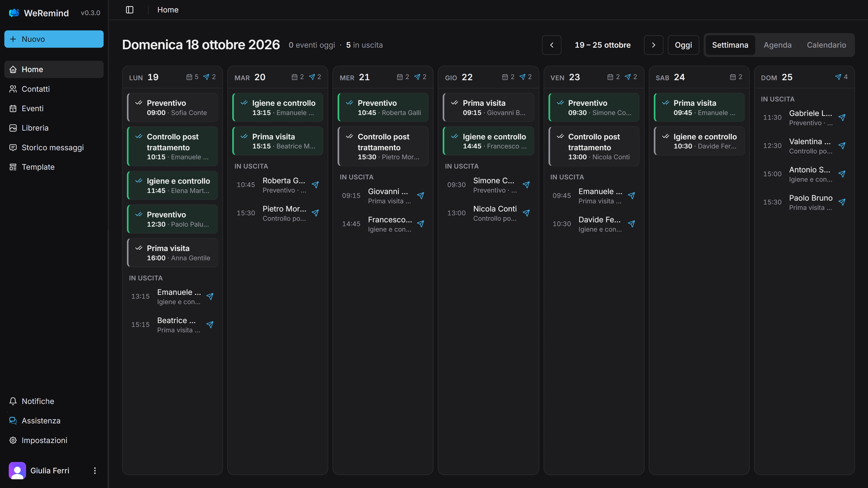Send the 15:30 Paolo Bruno message
Viewport: 868px width, 488px height.
842,202
